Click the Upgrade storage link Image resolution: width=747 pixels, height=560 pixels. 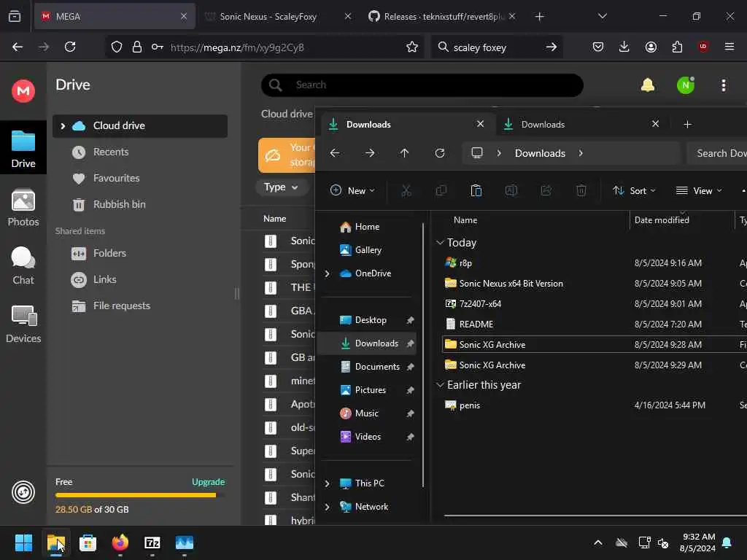[x=208, y=482]
